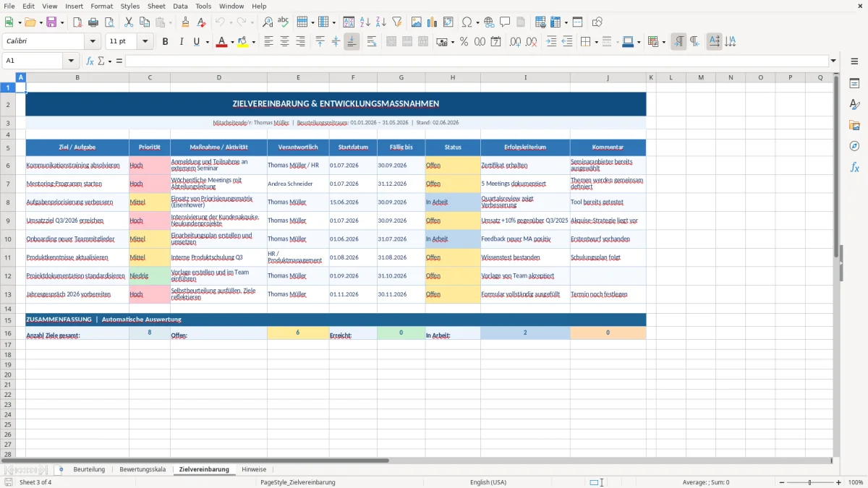The image size is (868, 488).
Task: Select column header D
Action: pos(219,77)
